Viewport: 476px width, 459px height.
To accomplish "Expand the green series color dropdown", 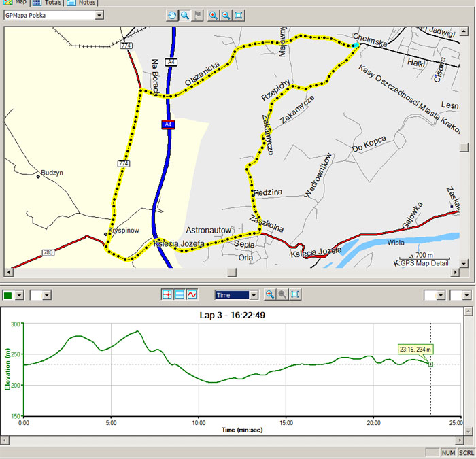I will tap(19, 295).
